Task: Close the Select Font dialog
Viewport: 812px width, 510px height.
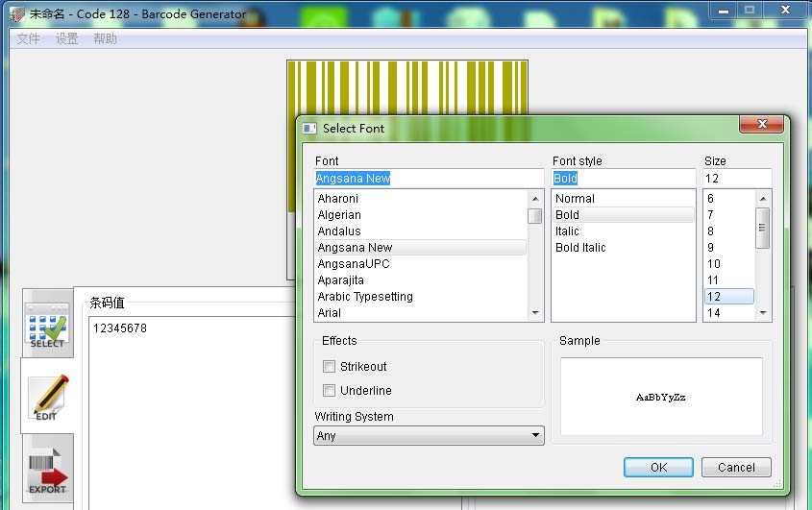Action: pos(761,124)
